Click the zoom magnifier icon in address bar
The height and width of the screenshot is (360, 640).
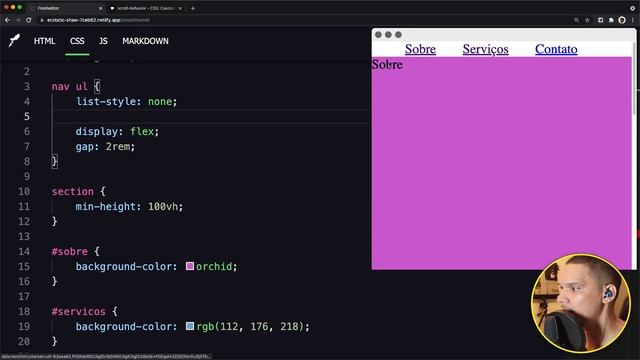pos(576,20)
